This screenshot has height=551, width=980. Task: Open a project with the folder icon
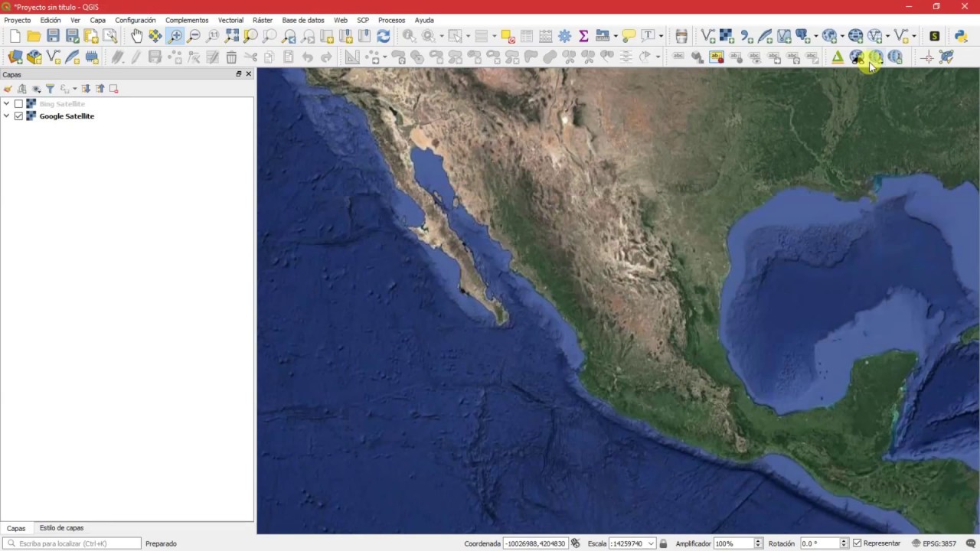click(x=34, y=36)
